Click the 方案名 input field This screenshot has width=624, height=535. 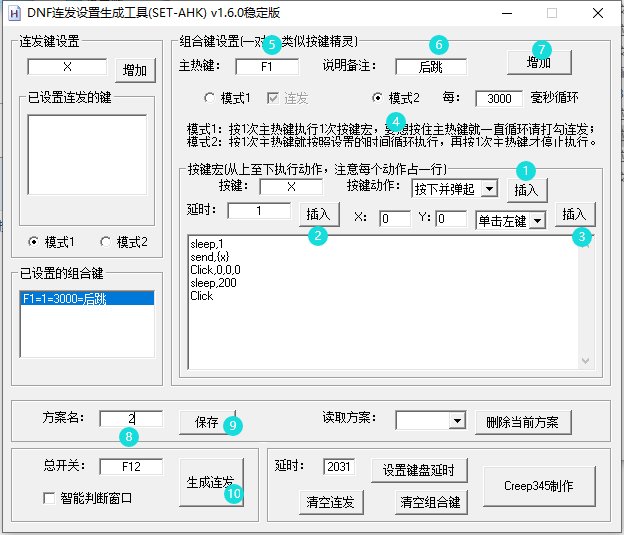pyautogui.click(x=131, y=418)
